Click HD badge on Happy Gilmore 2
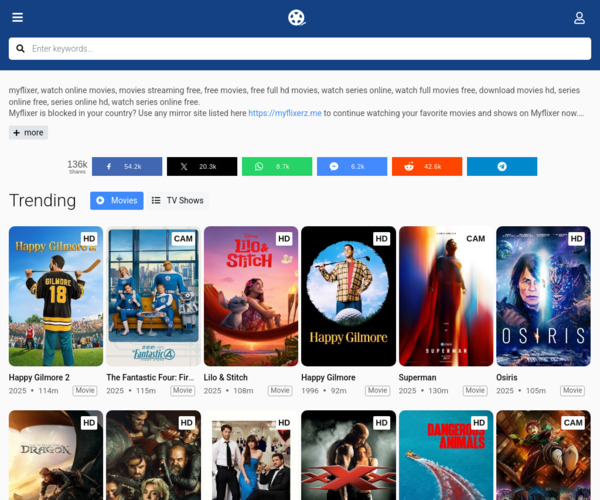The image size is (600, 500). click(89, 239)
